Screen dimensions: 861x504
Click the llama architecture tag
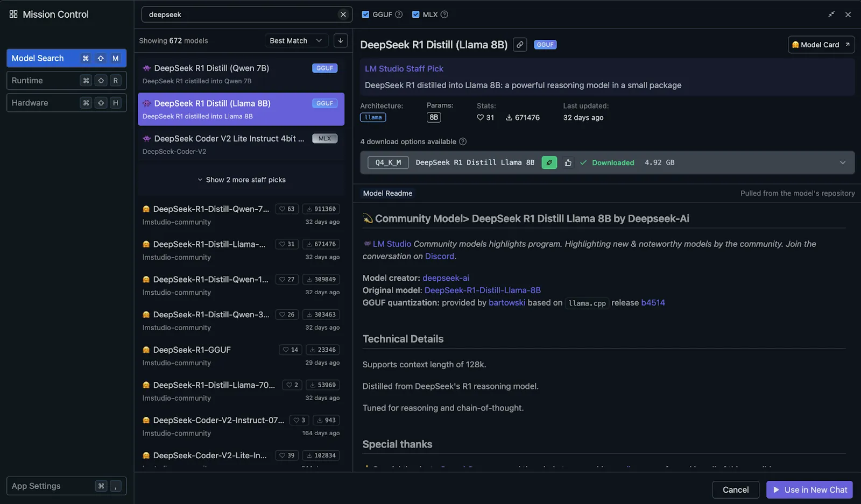[373, 117]
